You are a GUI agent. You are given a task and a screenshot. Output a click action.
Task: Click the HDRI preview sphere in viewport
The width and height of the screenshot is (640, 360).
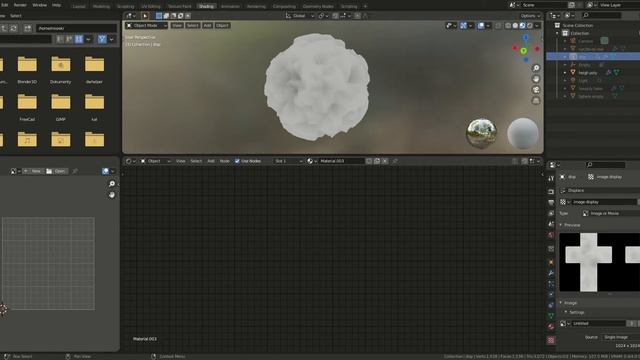click(482, 133)
